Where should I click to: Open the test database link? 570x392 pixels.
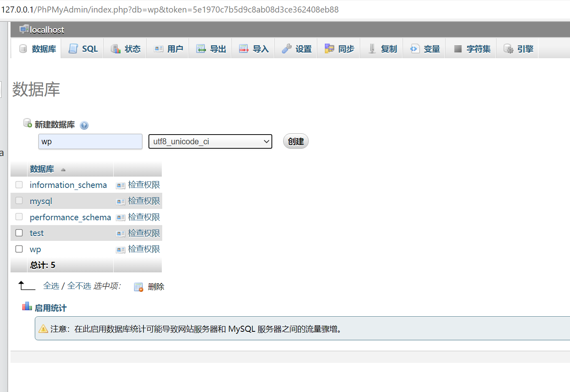[x=37, y=233]
